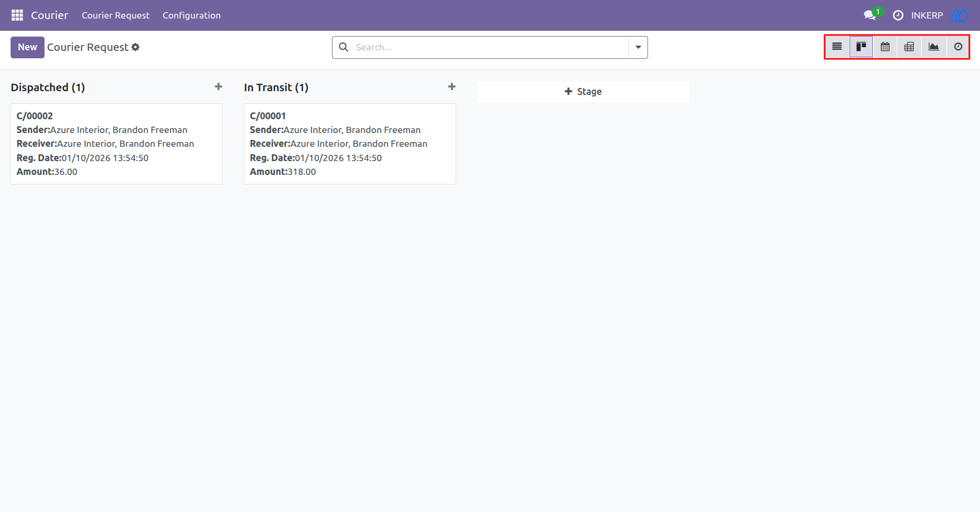980x512 pixels.
Task: Open the Configuration menu
Action: [x=191, y=15]
